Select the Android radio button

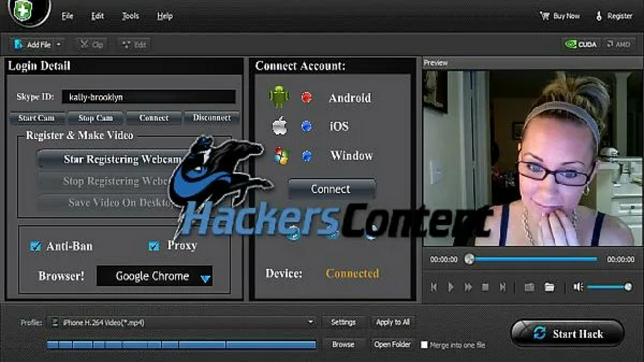[x=306, y=97]
